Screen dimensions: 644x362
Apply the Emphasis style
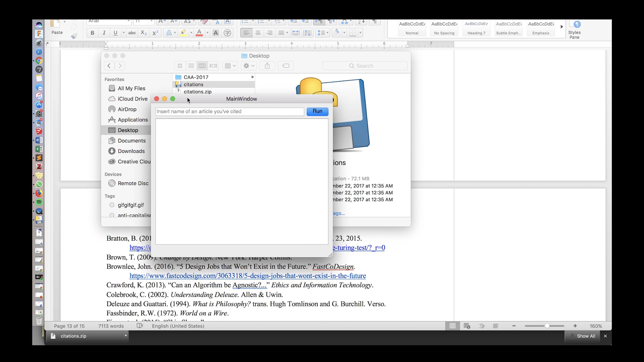[x=541, y=28]
